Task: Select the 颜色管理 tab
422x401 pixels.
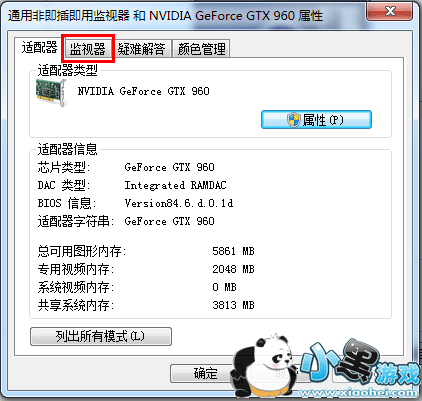Action: click(201, 49)
